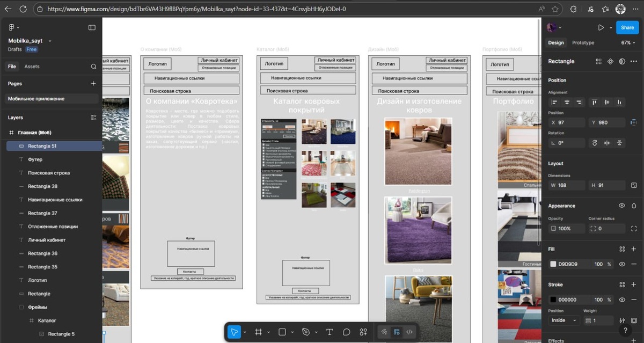Switch to Dev Mode code icon
Image resolution: width=644 pixels, height=343 pixels.
tap(409, 332)
